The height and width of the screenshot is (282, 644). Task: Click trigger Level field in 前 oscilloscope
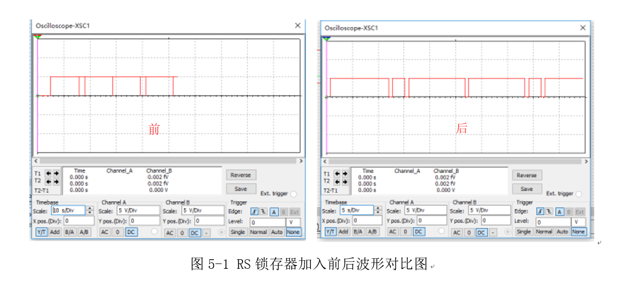coord(267,222)
